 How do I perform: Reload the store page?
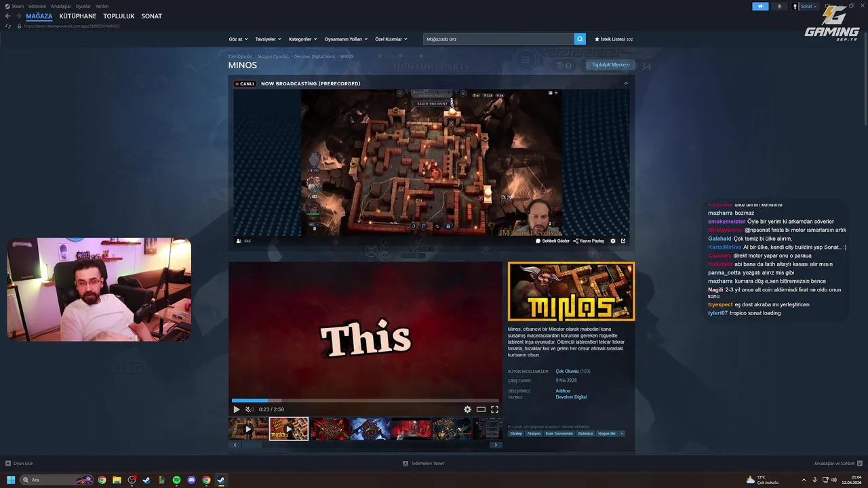pos(8,26)
